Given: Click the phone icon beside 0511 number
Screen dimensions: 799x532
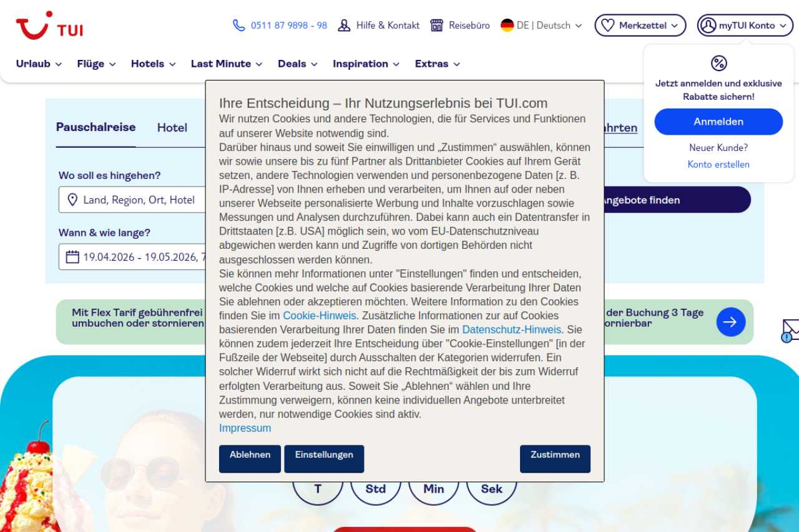Looking at the screenshot, I should (239, 26).
